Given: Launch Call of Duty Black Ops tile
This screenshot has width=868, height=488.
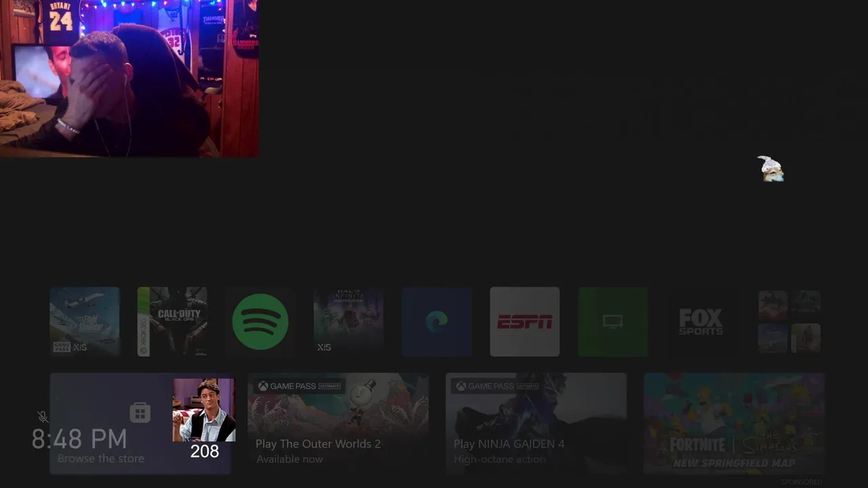Looking at the screenshot, I should click(172, 321).
